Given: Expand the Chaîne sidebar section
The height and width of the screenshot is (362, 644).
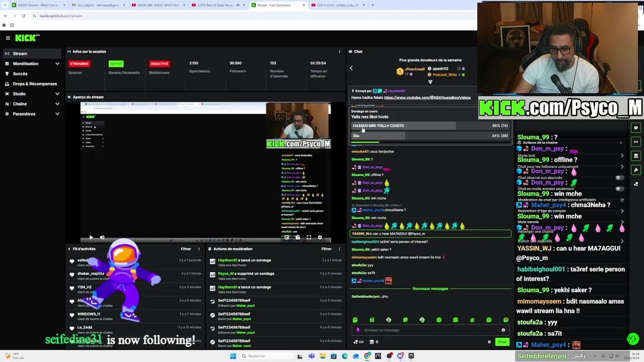Looking at the screenshot, I should point(32,104).
